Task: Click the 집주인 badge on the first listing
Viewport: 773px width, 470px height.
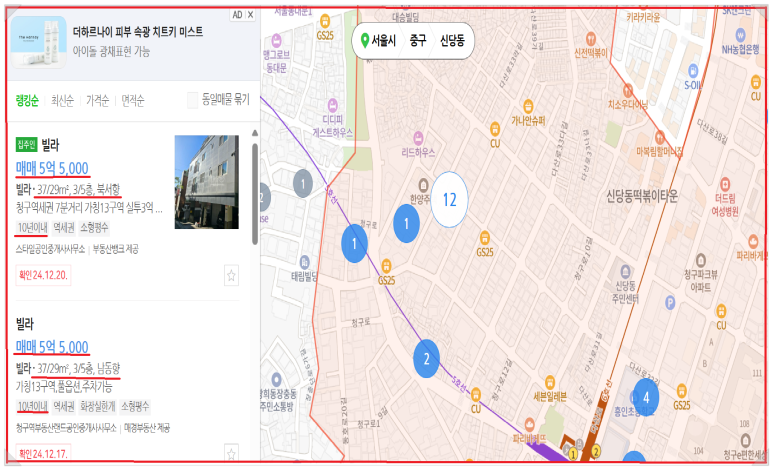Action: coord(27,145)
